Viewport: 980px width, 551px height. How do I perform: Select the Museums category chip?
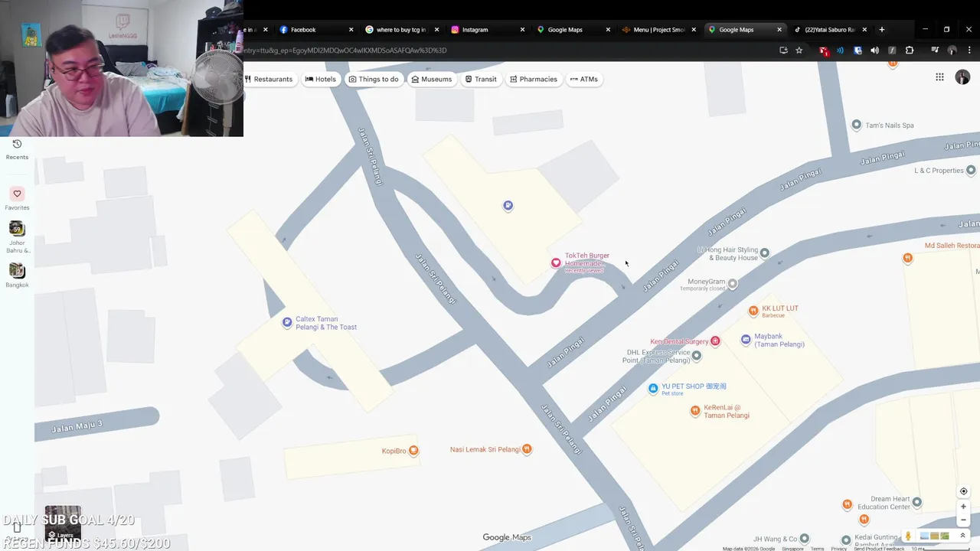click(x=432, y=79)
